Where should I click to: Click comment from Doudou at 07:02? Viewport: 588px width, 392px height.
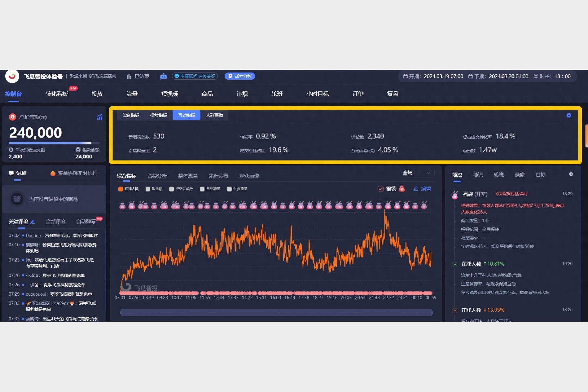[53, 236]
